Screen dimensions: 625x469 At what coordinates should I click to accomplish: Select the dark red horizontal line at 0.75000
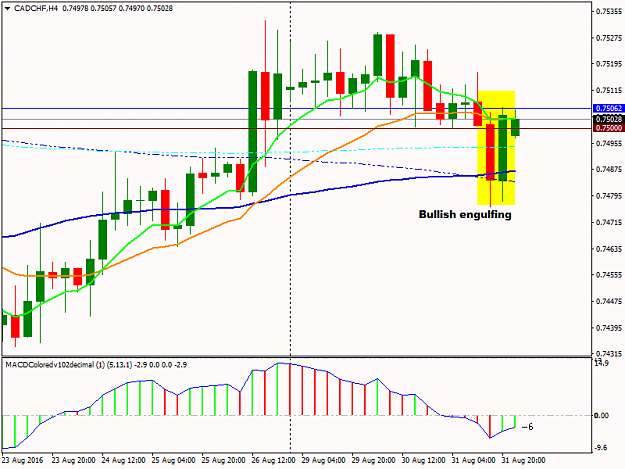[x=297, y=128]
